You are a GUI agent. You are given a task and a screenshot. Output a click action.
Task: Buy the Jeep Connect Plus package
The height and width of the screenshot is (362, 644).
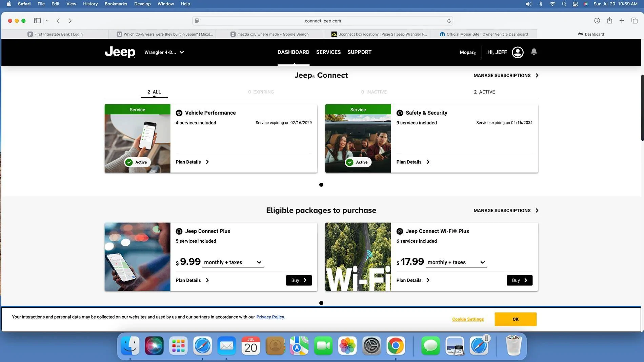[299, 280]
